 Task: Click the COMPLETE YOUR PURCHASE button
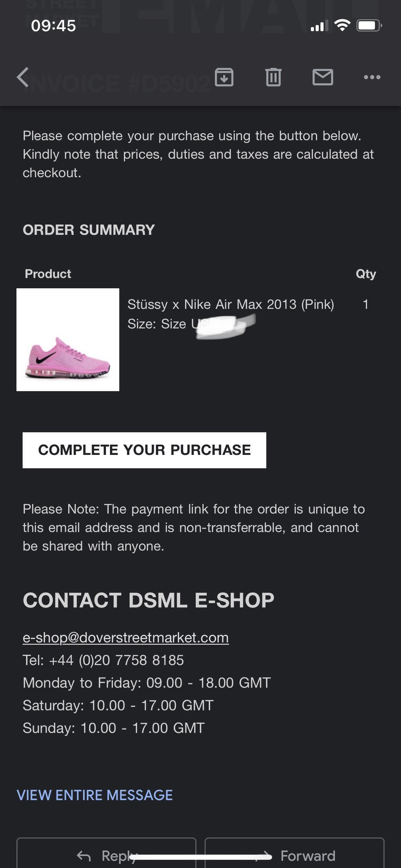point(144,450)
